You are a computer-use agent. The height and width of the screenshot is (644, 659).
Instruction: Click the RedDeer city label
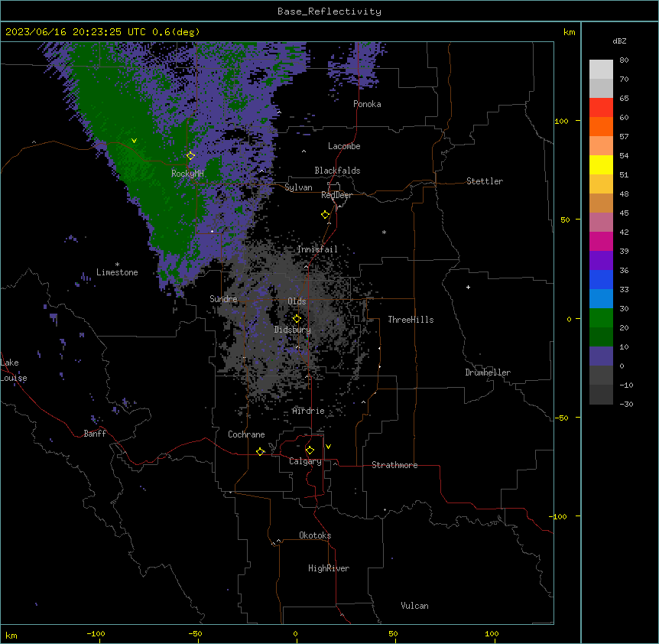pyautogui.click(x=336, y=195)
